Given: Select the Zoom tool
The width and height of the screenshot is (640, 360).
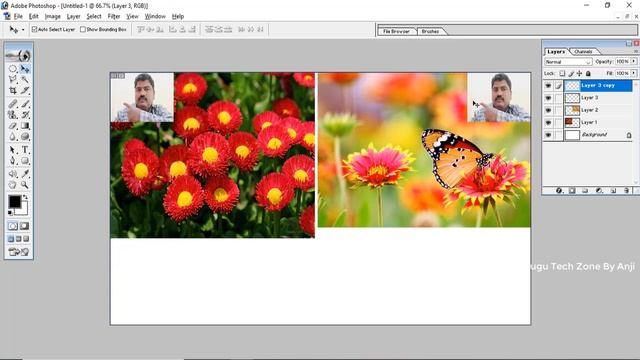Looking at the screenshot, I should (x=25, y=185).
